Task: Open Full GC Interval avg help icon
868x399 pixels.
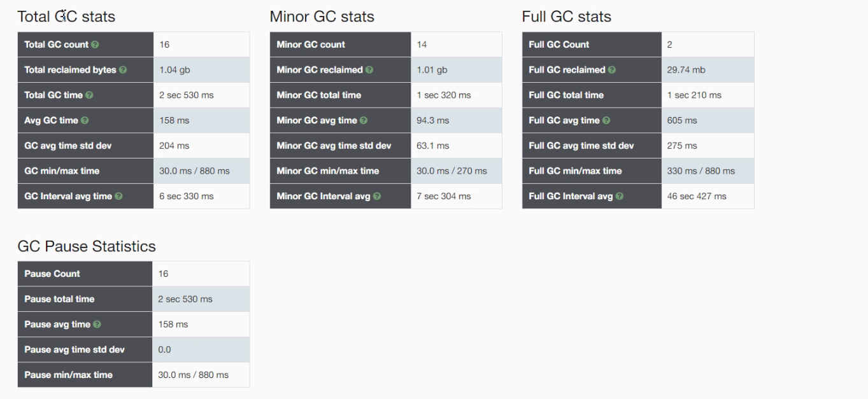Action: coord(620,197)
